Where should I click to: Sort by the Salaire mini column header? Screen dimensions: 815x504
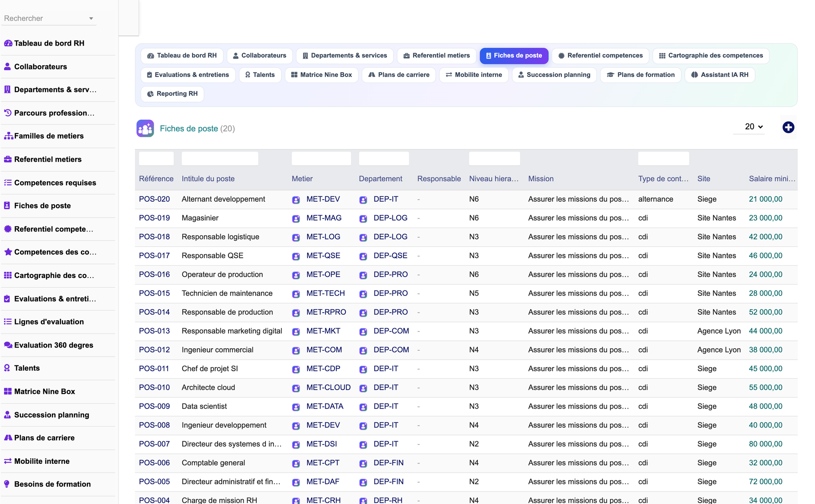772,179
